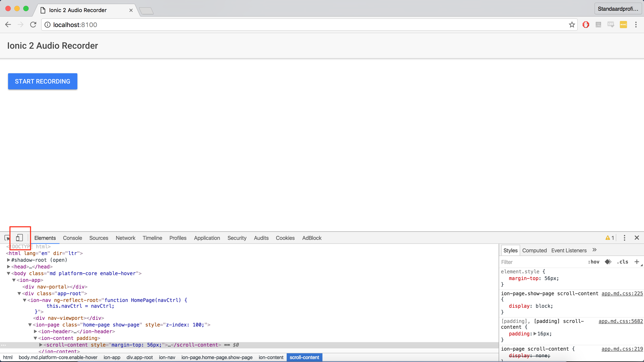Open the gray page extension icon left of CSS
The image size is (644, 362).
coord(598,25)
